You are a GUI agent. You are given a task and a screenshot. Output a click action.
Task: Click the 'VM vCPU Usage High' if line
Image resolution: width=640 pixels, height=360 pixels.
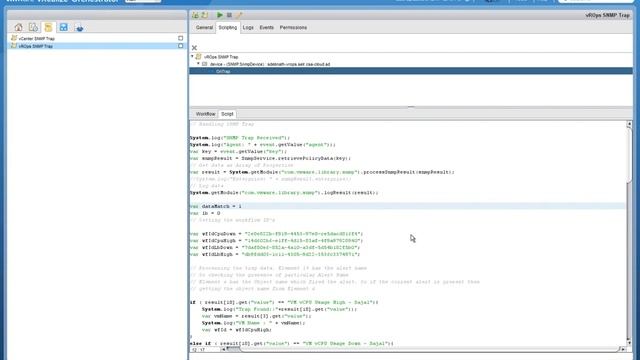[284, 302]
